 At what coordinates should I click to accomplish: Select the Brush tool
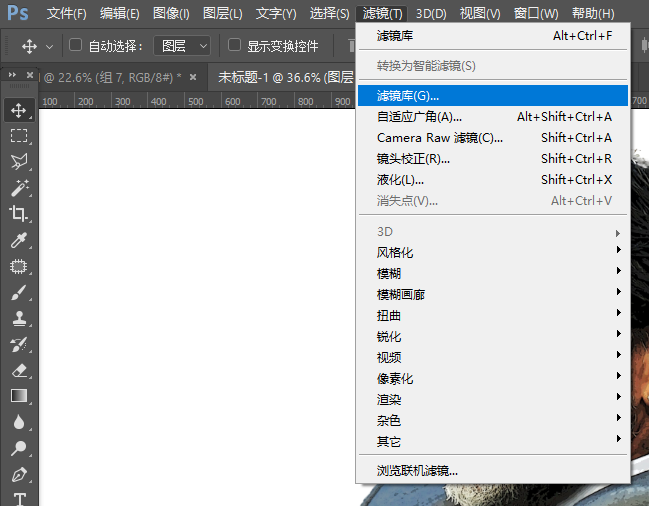[19, 293]
